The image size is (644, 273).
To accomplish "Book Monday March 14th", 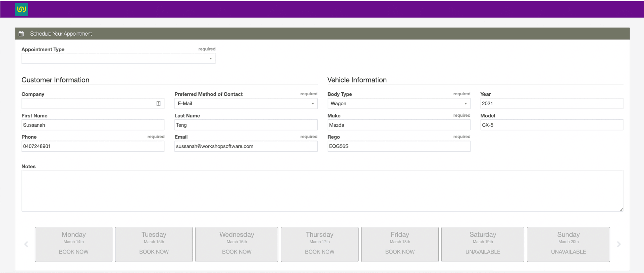I will (73, 244).
